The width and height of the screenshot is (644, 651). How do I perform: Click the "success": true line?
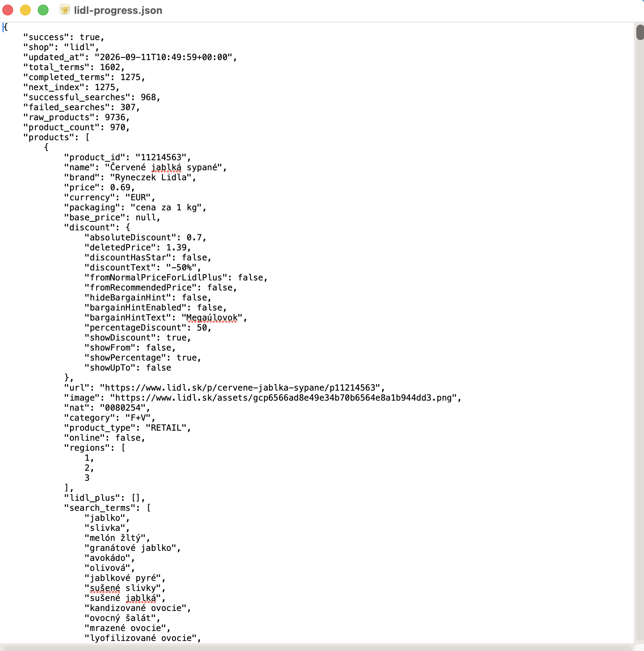point(64,37)
